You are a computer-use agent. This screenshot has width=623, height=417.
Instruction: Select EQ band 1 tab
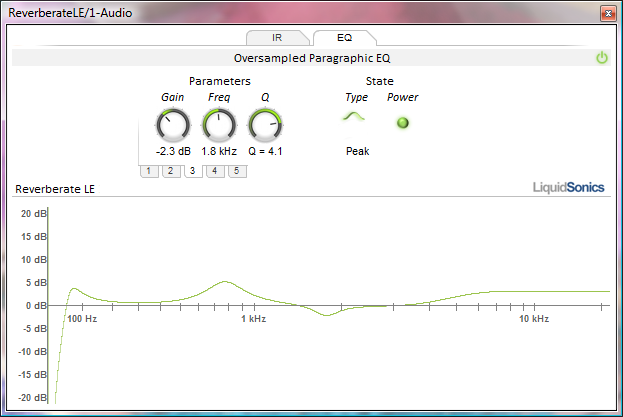pos(149,171)
